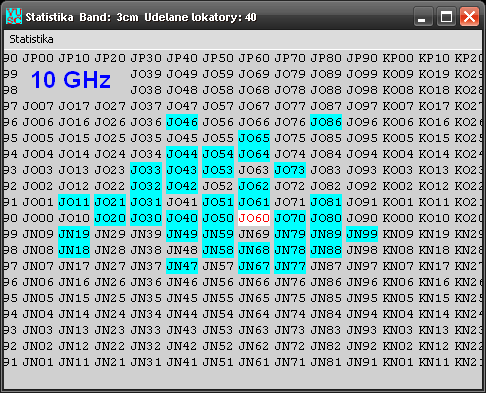Click the JN45 locator cell
Viewport: 486px width, 393px height.
pos(182,298)
